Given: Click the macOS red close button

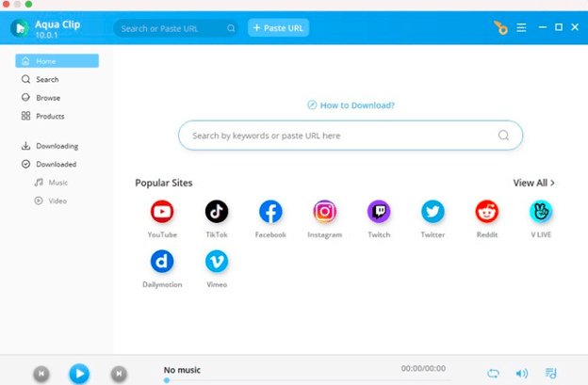Looking at the screenshot, I should coord(6,4).
